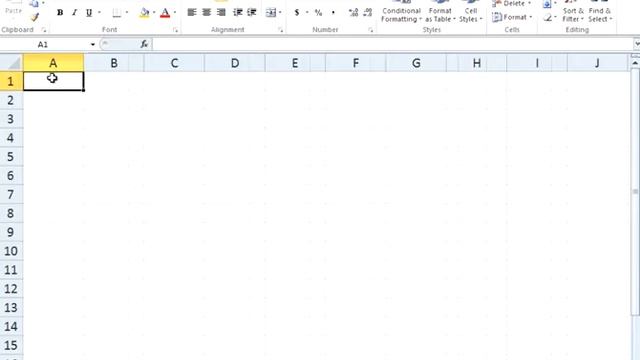Click the Name Box showing A1

click(x=42, y=44)
